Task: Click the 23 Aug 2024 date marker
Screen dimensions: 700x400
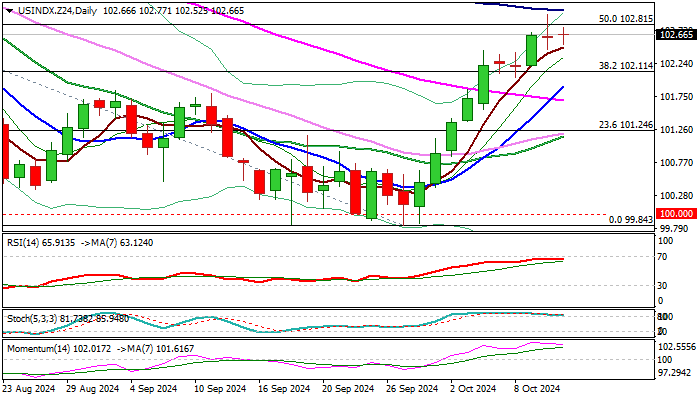Action: (29, 389)
